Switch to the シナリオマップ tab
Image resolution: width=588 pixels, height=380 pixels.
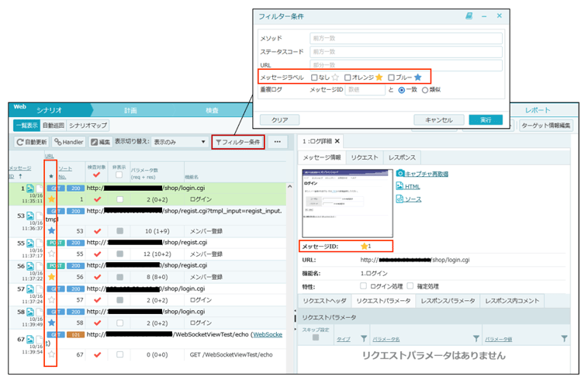pyautogui.click(x=88, y=125)
